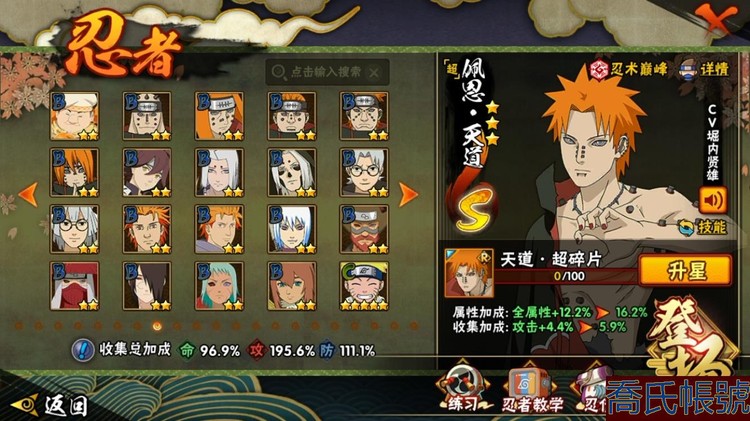Open the 忍术巅峰 emblem icon
750x421 pixels.
pyautogui.click(x=599, y=69)
